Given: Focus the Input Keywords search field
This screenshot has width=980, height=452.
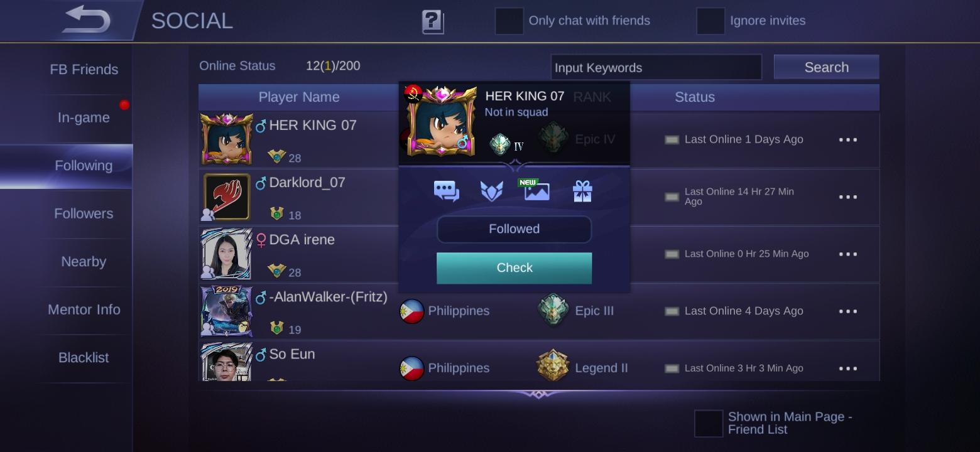Looking at the screenshot, I should 656,67.
